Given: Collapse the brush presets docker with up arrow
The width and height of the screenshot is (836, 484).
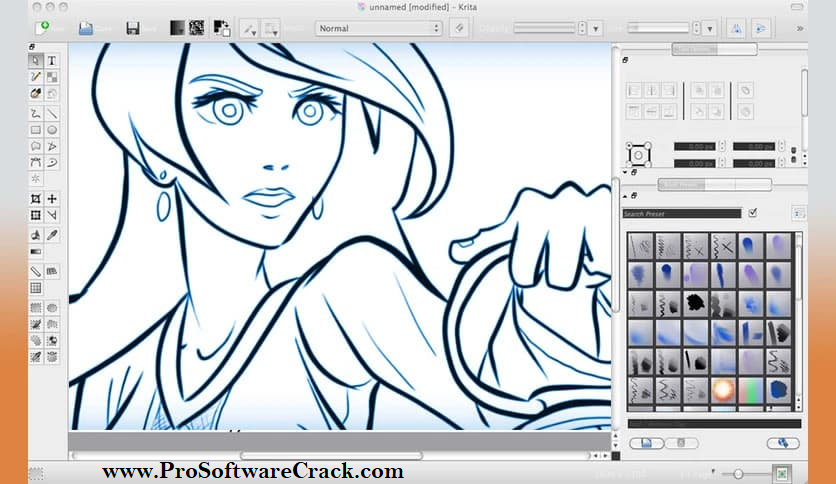Looking at the screenshot, I should [x=625, y=196].
